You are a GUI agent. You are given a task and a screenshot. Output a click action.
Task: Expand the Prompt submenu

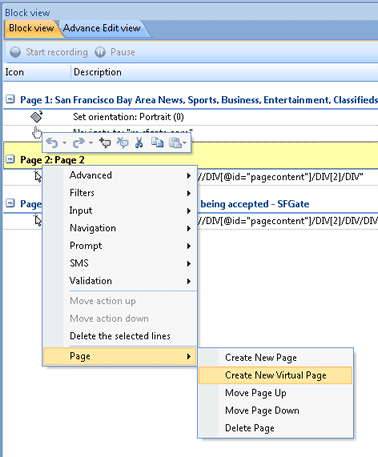tap(120, 246)
